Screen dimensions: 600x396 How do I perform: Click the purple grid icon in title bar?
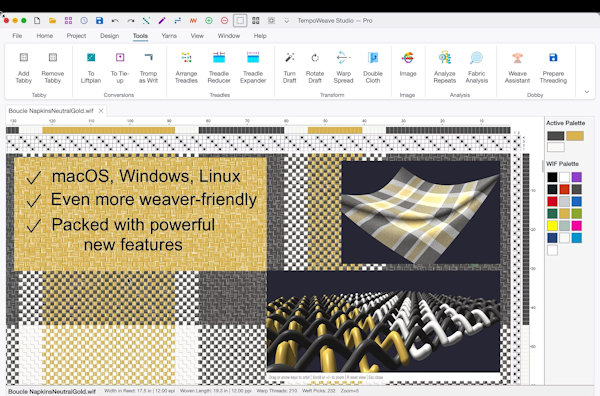68,21
